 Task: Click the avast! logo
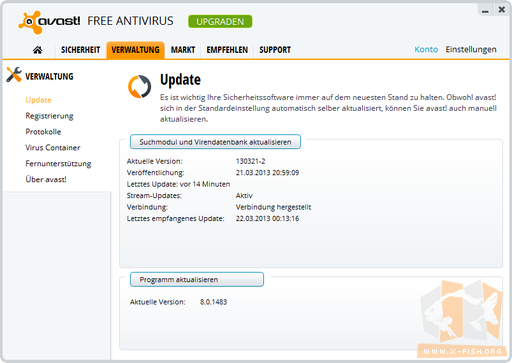pos(49,22)
